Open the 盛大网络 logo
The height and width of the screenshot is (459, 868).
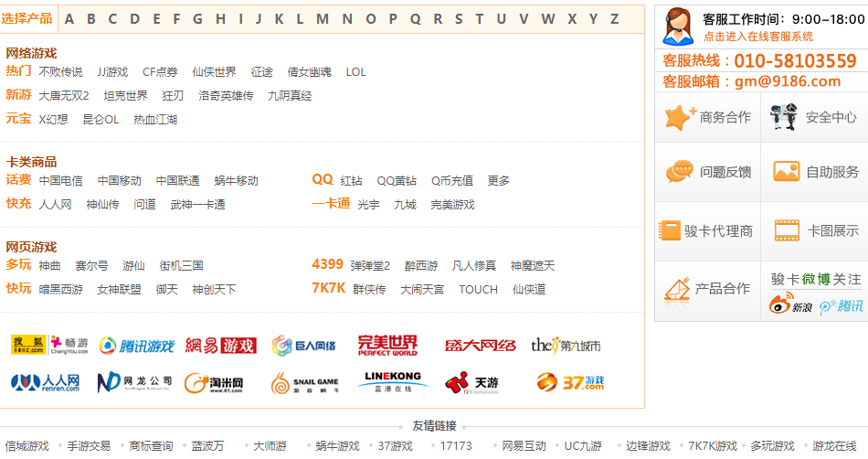coord(480,346)
